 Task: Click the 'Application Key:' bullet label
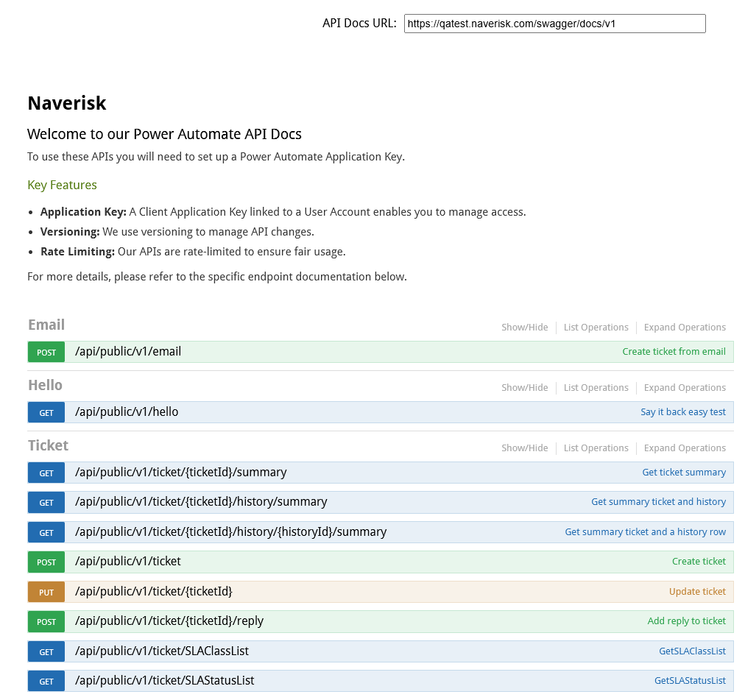[83, 212]
